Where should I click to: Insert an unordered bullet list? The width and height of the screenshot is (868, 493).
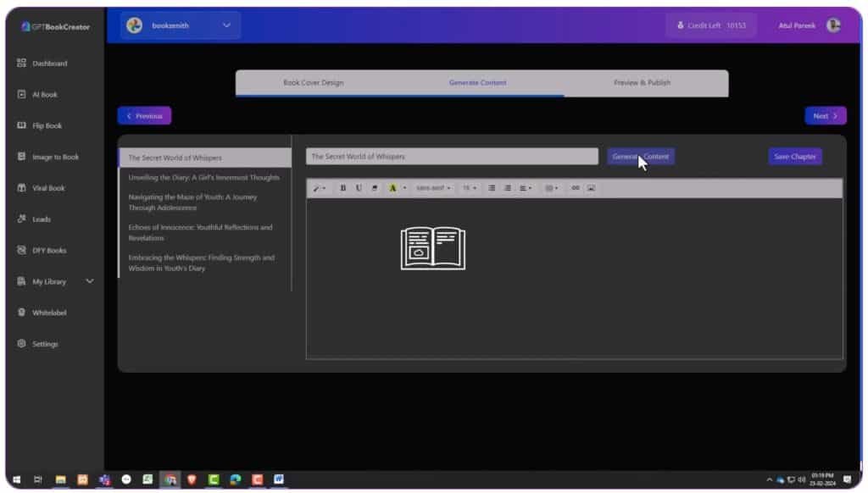tap(492, 188)
